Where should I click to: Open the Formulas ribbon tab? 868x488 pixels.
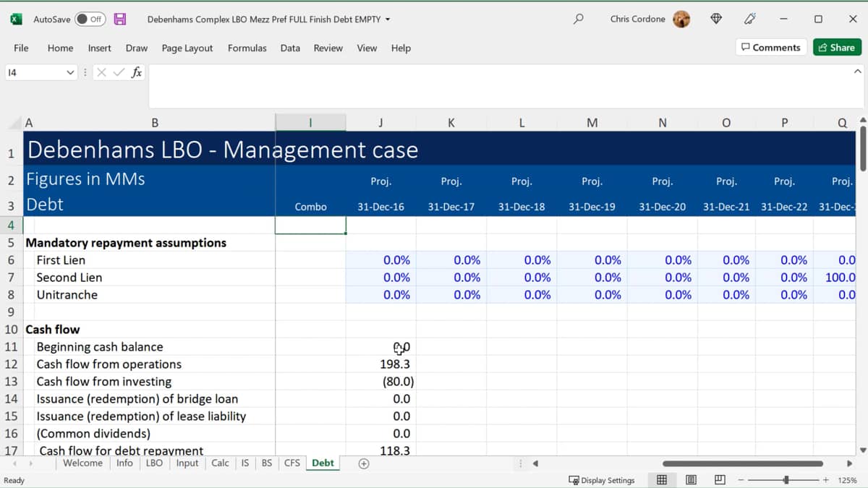[247, 48]
